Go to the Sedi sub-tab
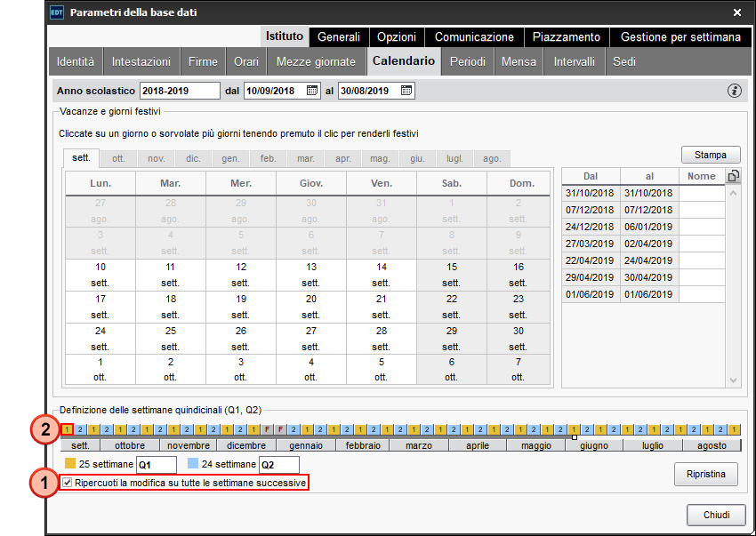Image resolution: width=756 pixels, height=536 pixels. pyautogui.click(x=624, y=61)
